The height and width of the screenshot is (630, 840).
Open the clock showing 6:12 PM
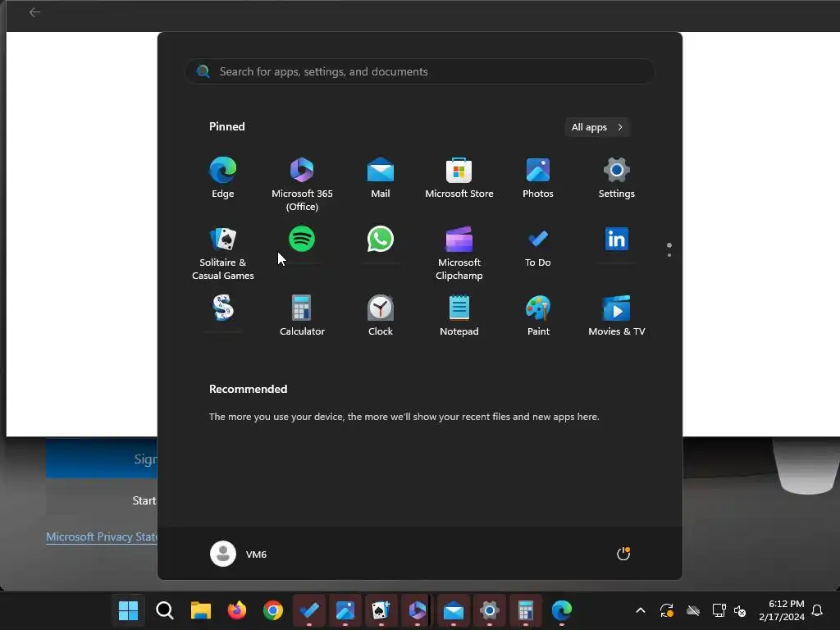tap(781, 610)
